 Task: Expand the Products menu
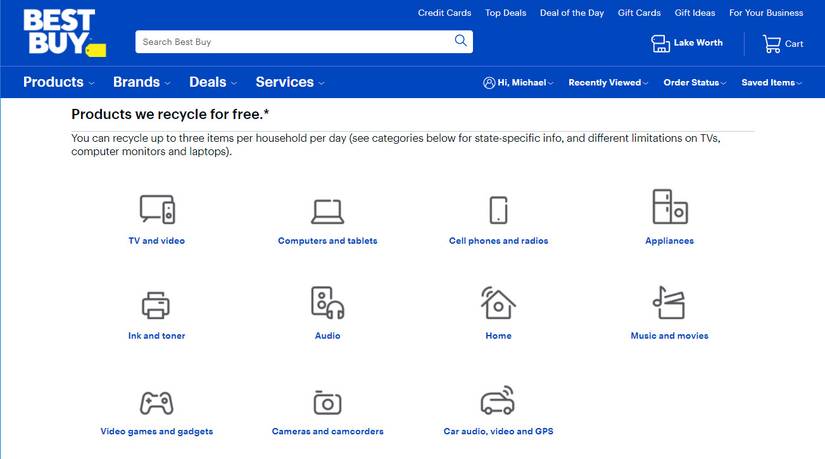(58, 82)
